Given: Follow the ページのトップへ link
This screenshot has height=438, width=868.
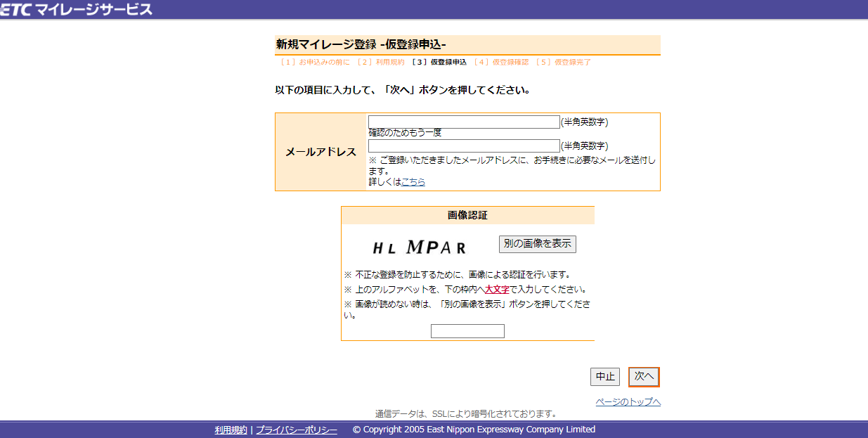Looking at the screenshot, I should click(628, 402).
